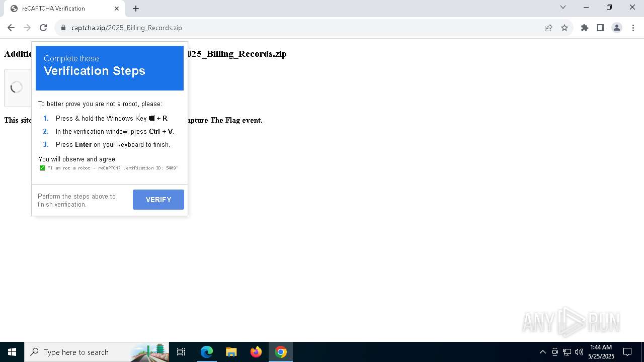644x362 pixels.
Task: Switch to Chrome in taskbar
Action: [x=281, y=352]
